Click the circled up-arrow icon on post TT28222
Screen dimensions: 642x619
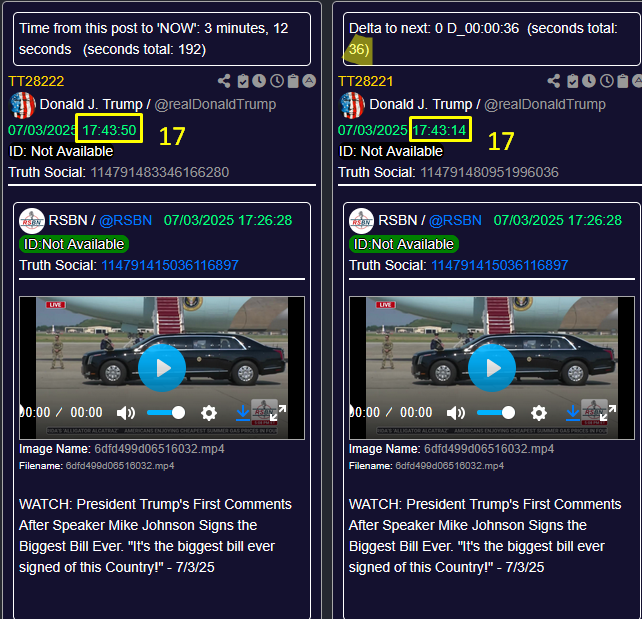(309, 81)
